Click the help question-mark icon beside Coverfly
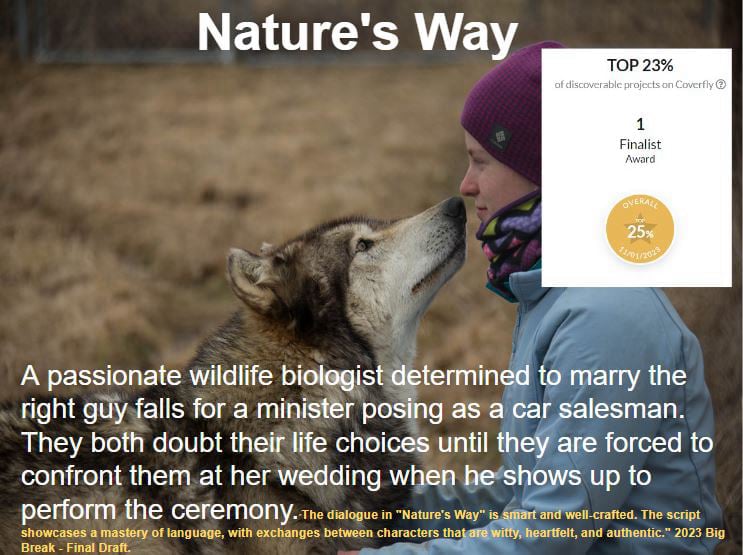743x555 pixels. pyautogui.click(x=720, y=84)
